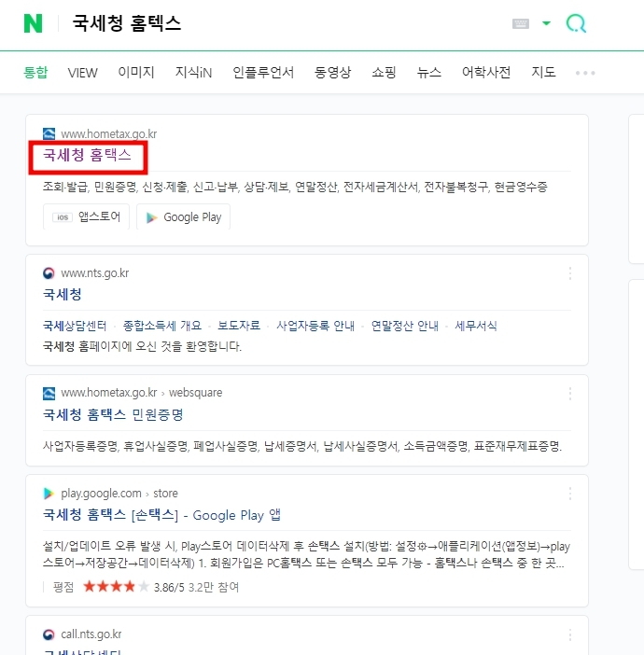Viewport: 644px width, 655px height.
Task: Switch to the 이미지 tab
Action: [x=136, y=72]
